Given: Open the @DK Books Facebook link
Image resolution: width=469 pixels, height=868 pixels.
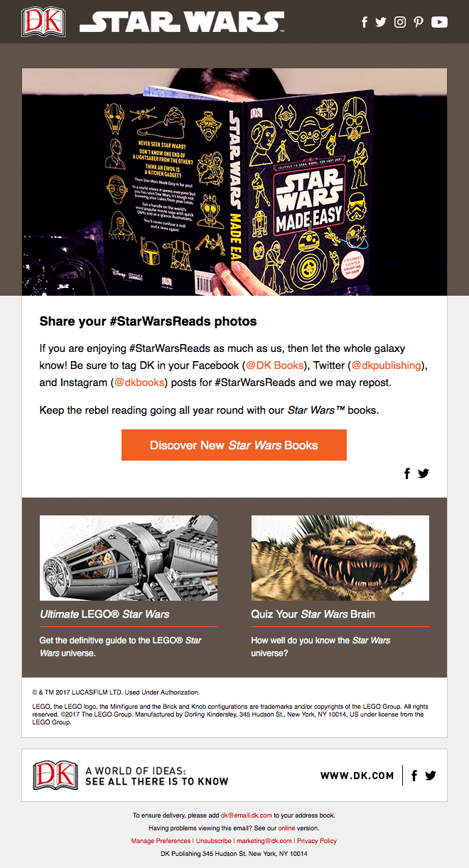Looking at the screenshot, I should pos(274,365).
